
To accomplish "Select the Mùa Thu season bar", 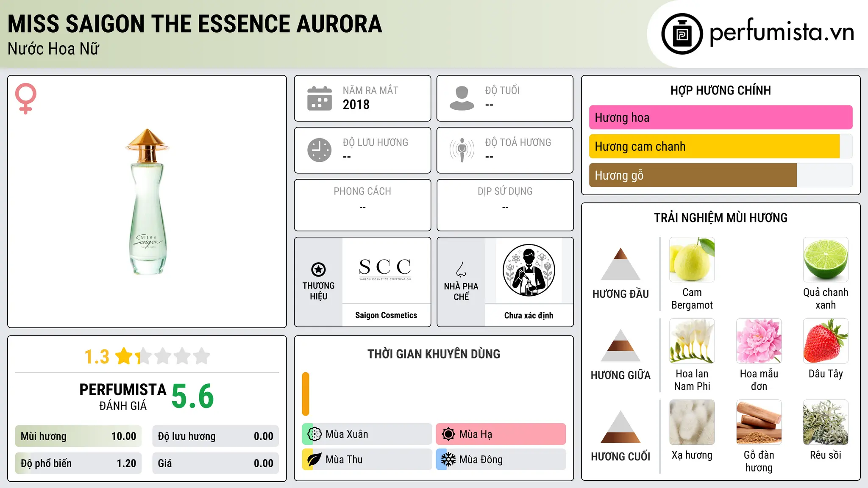I will pos(367,460).
